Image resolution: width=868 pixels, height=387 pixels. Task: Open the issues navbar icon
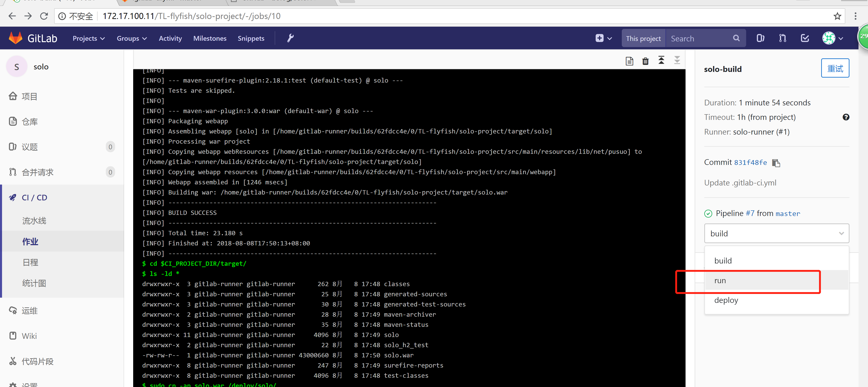click(x=760, y=38)
